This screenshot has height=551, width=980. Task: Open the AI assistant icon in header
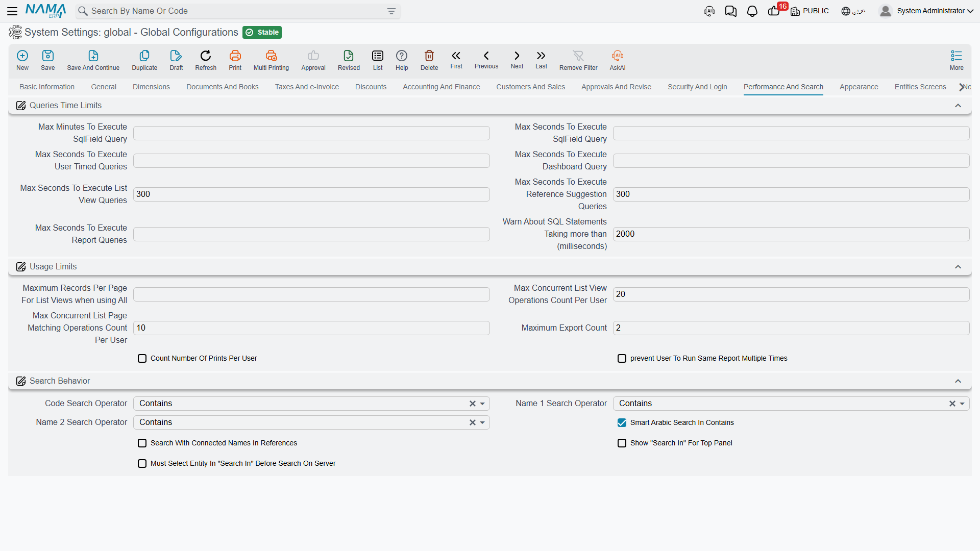[x=709, y=11]
